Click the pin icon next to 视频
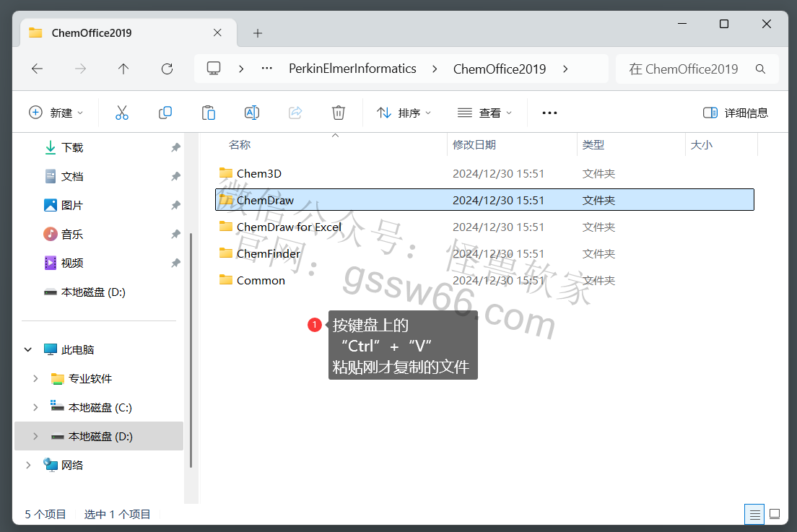Image resolution: width=797 pixels, height=532 pixels. pyautogui.click(x=175, y=263)
